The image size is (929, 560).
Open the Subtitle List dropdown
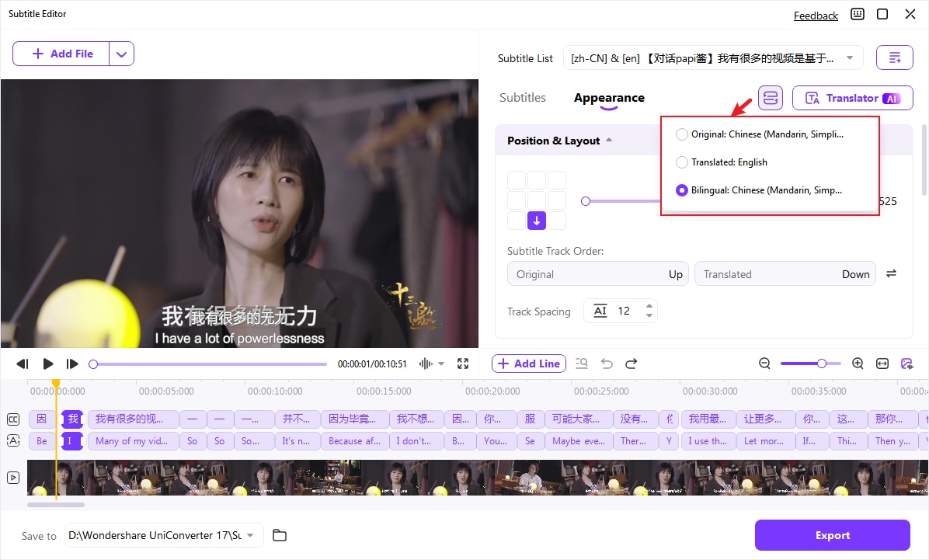[712, 57]
